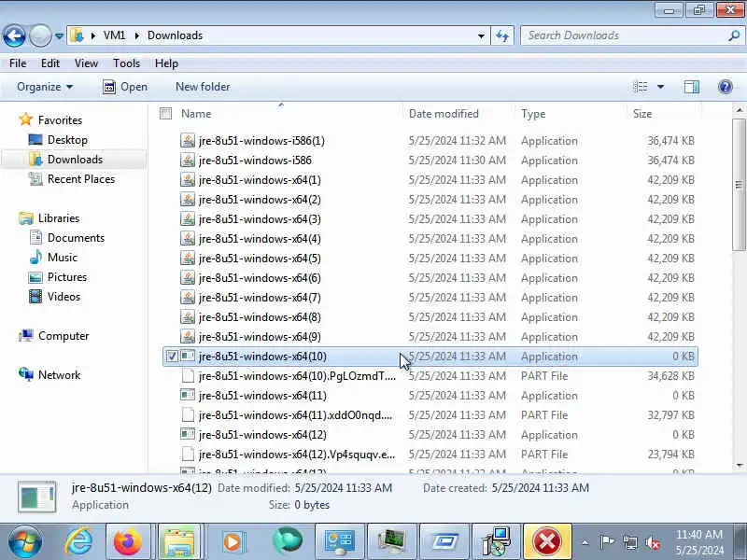Viewport: 747px width, 560px height.
Task: Open Windows Media Player from taskbar
Action: click(232, 541)
